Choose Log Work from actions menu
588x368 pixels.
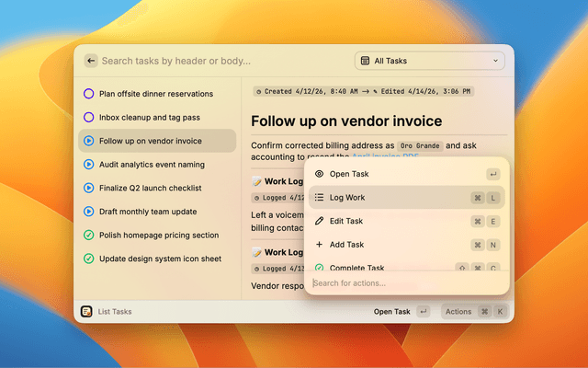point(406,198)
